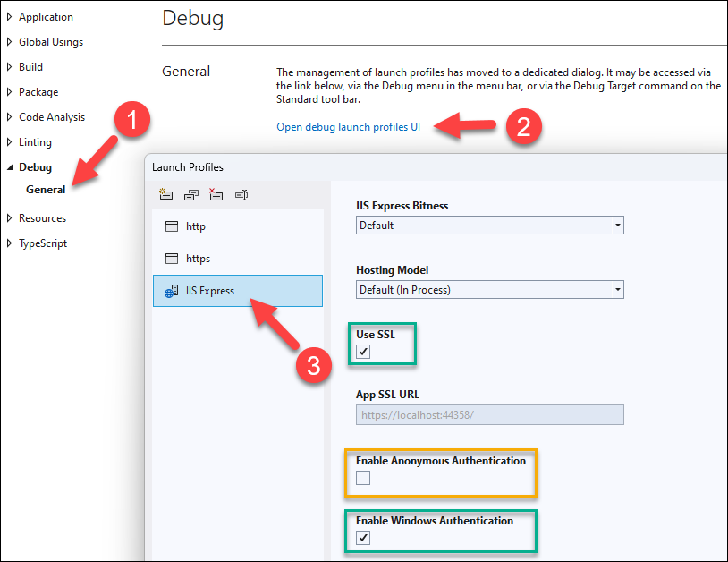Click the duplicate selected profile icon

tap(190, 194)
